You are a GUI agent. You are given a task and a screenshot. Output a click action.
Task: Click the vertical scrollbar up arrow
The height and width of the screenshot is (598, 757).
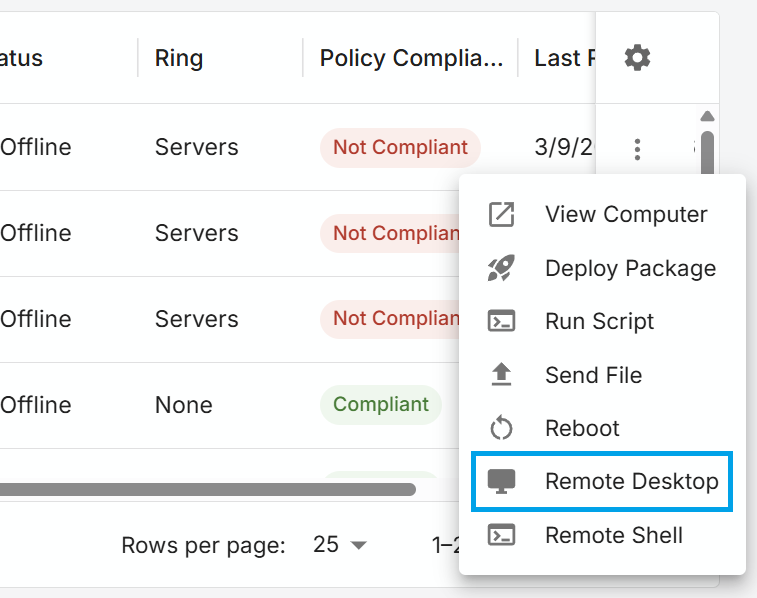coord(707,116)
